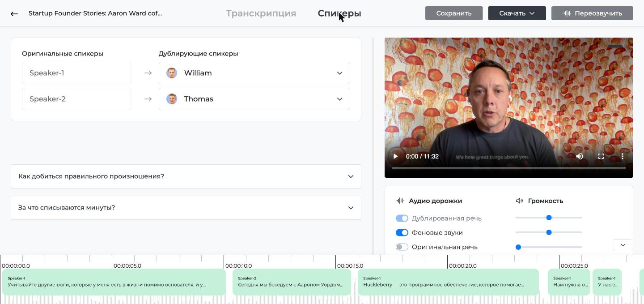
Task: Click the Громкость speaker icon
Action: (519, 201)
